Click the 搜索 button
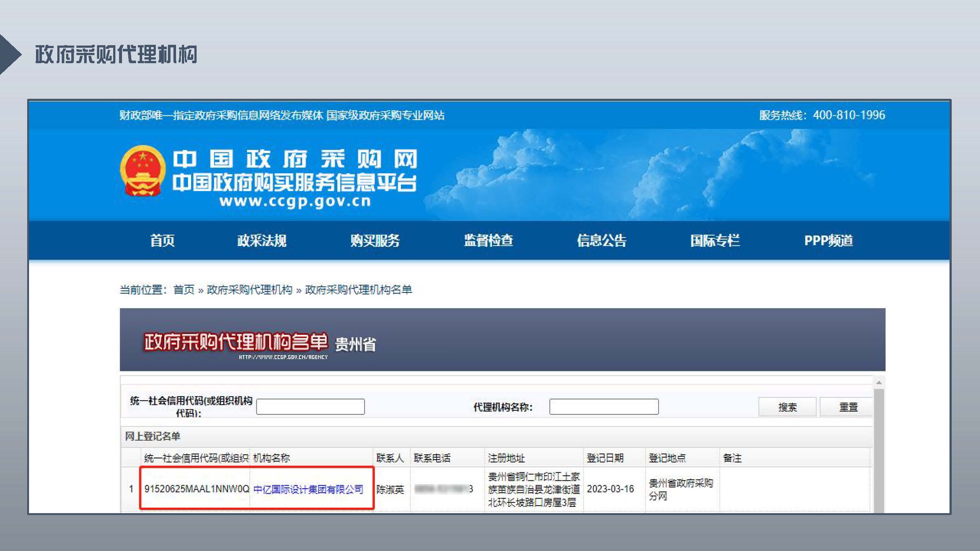 [787, 407]
